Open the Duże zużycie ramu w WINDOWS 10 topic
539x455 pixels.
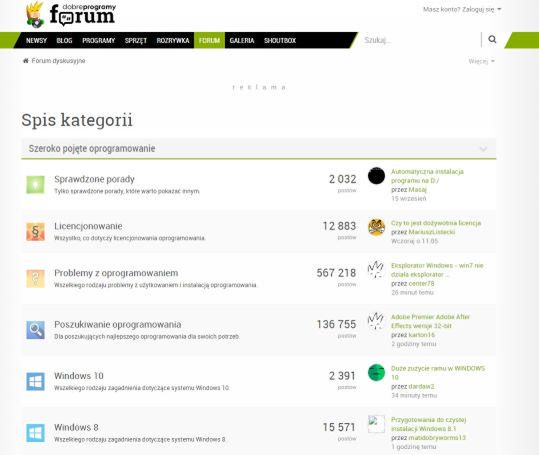438,373
